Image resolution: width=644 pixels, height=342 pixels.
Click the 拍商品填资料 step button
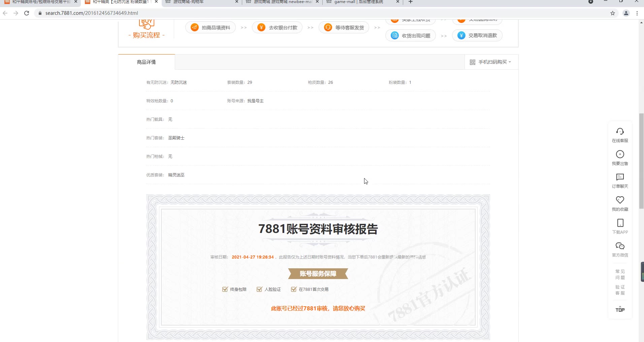click(211, 28)
